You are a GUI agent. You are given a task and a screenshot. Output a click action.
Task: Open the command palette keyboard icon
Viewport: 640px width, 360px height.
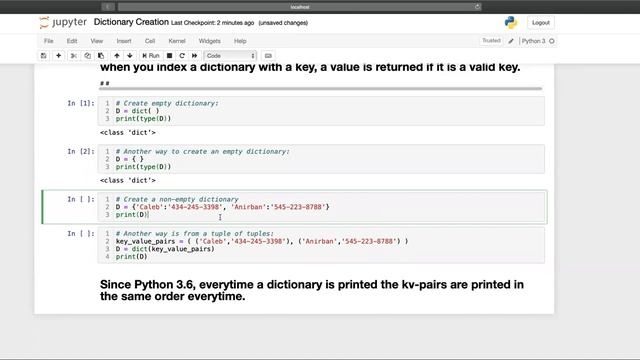(268, 56)
